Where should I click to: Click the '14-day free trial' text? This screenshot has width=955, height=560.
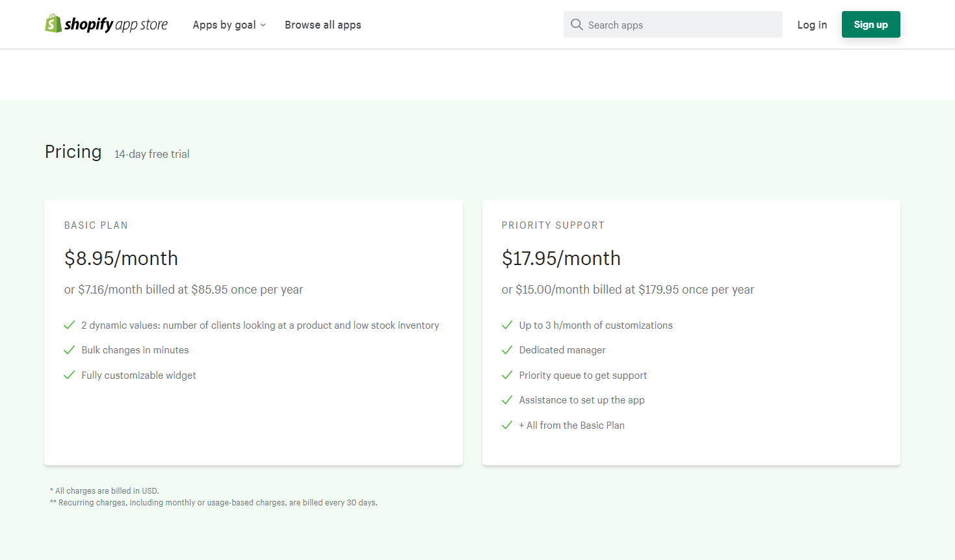point(152,154)
